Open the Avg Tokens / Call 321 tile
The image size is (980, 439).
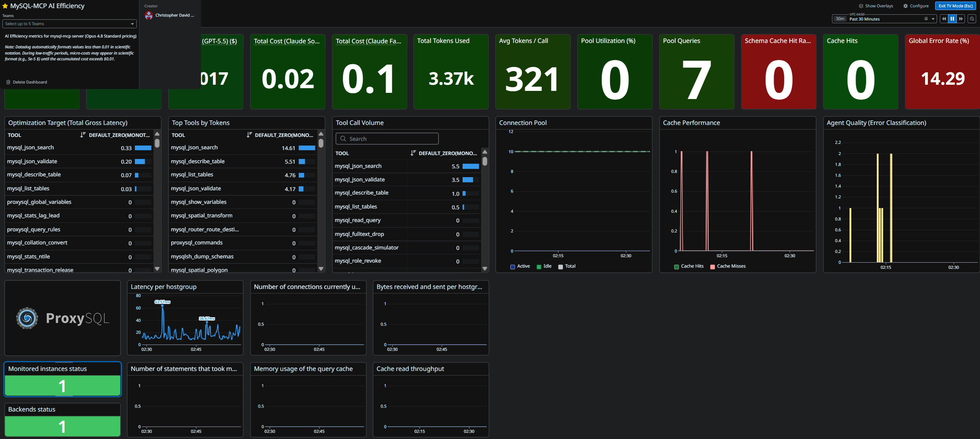[533, 72]
